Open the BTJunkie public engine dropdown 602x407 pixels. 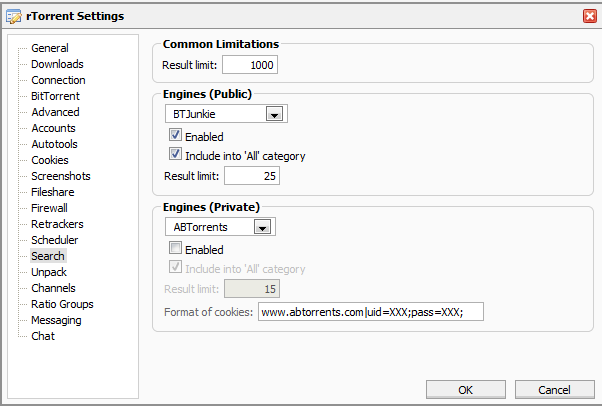point(273,114)
